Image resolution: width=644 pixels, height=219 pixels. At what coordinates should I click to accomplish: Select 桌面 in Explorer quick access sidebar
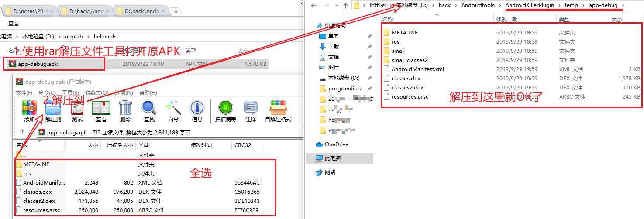[334, 36]
